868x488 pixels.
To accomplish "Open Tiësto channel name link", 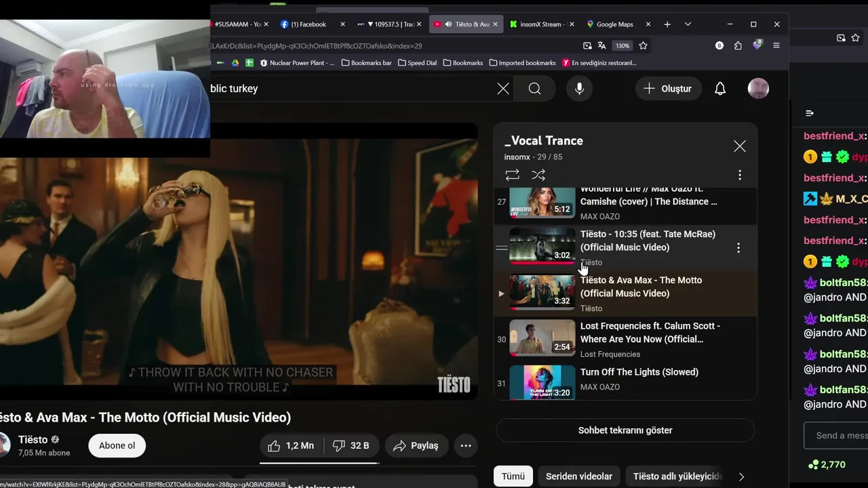I will coord(33,439).
